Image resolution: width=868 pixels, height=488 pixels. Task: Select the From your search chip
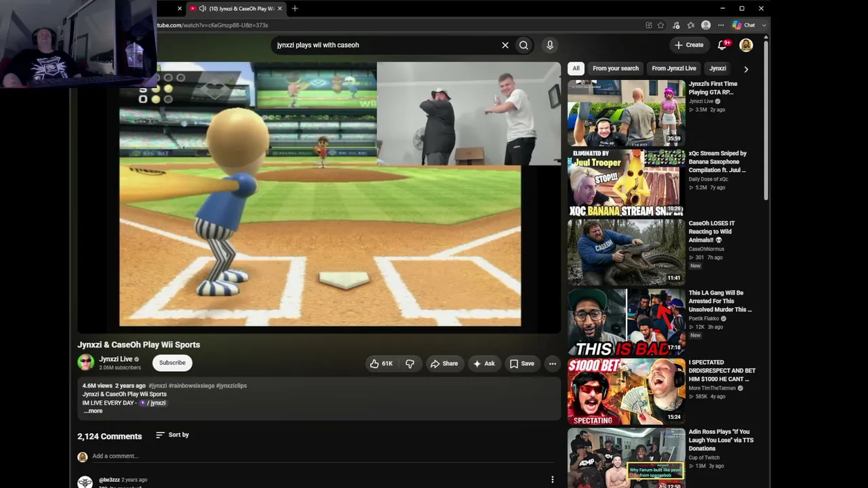pos(616,68)
